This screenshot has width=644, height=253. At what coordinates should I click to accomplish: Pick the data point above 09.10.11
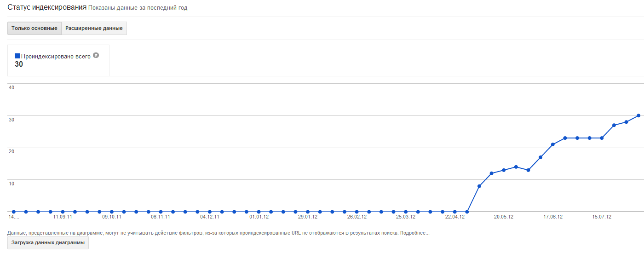pyautogui.click(x=112, y=212)
